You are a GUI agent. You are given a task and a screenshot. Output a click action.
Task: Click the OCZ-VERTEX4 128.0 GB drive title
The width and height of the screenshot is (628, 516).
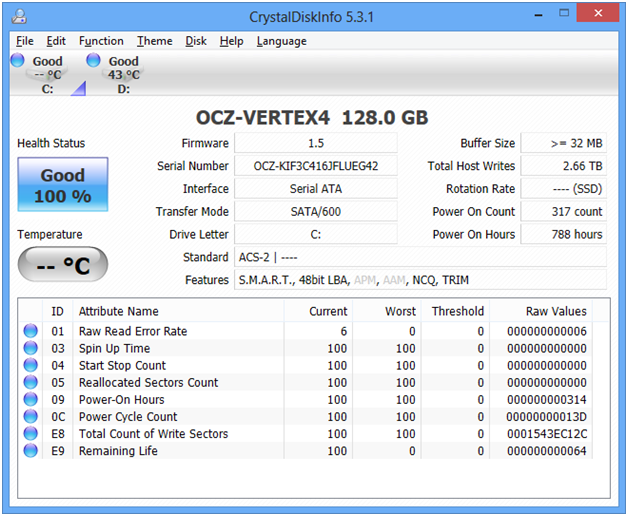coord(312,118)
